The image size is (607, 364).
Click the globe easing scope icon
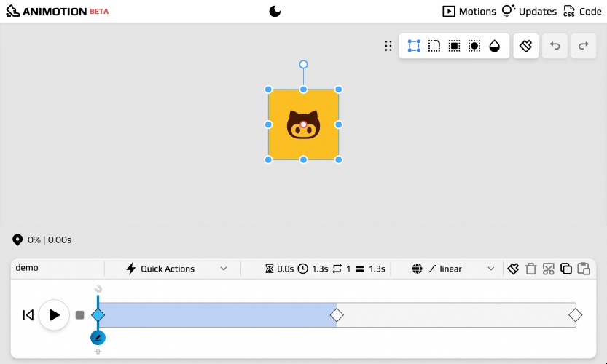[x=418, y=269]
